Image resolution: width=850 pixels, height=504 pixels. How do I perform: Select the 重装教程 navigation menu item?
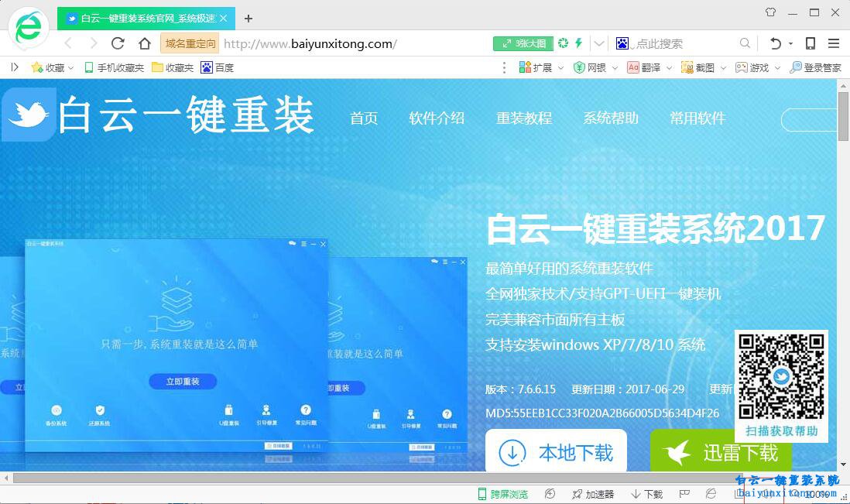pyautogui.click(x=524, y=118)
